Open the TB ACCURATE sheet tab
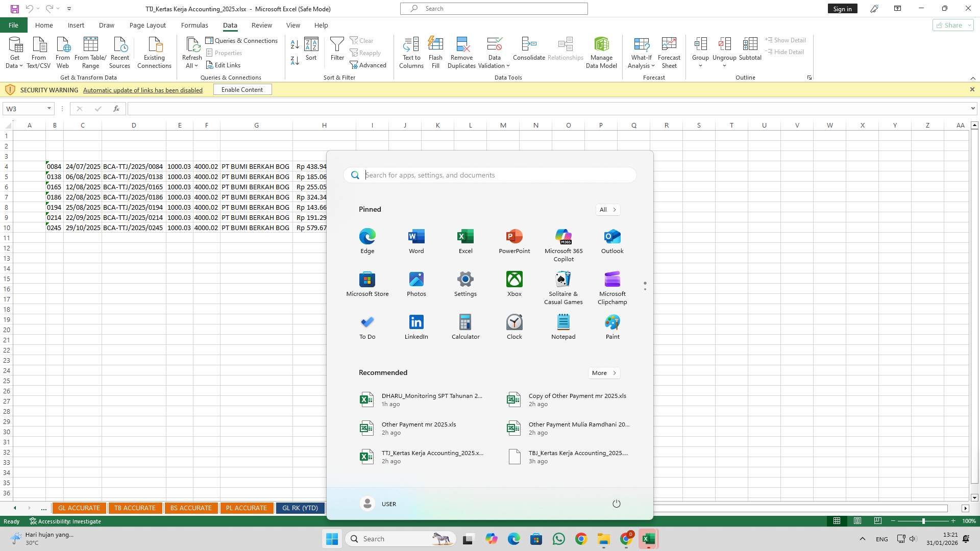This screenshot has height=551, width=980. pyautogui.click(x=135, y=508)
